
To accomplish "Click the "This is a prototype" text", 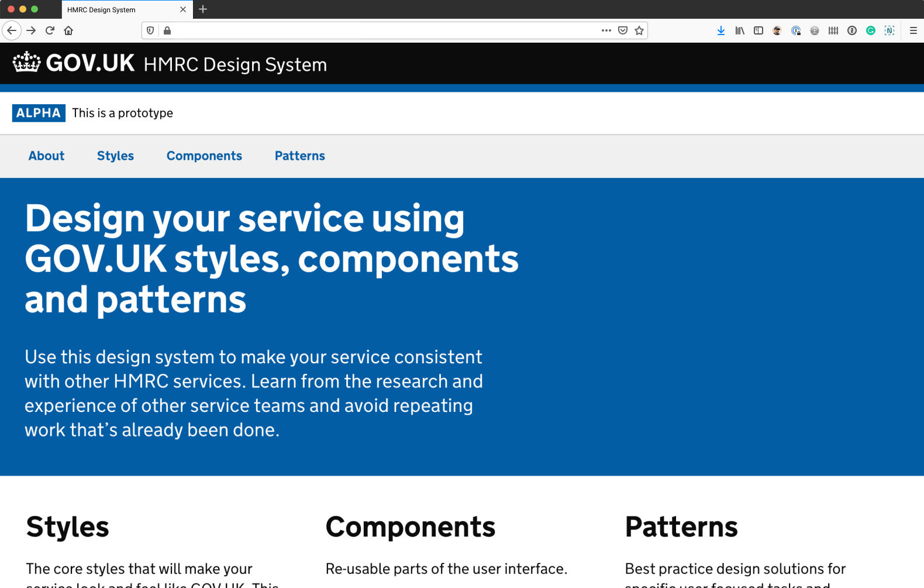I will (123, 113).
